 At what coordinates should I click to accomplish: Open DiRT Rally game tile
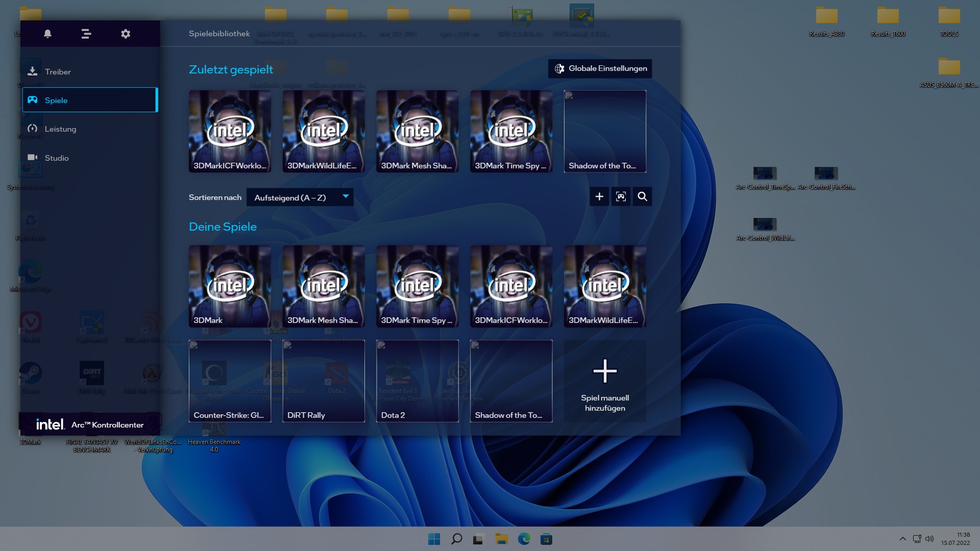[324, 381]
